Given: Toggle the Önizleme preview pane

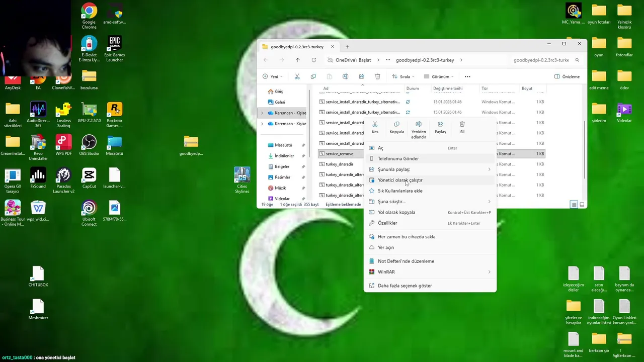Looking at the screenshot, I should (567, 76).
